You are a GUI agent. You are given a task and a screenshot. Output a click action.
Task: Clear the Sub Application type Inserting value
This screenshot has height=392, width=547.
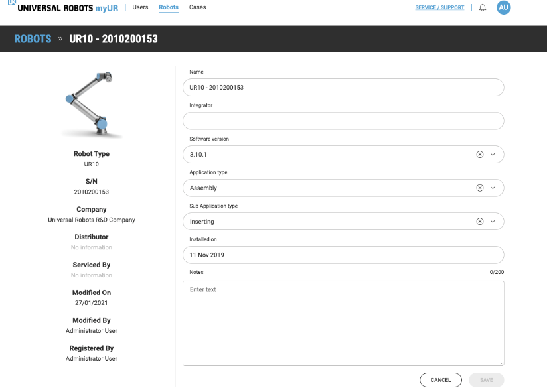point(480,222)
